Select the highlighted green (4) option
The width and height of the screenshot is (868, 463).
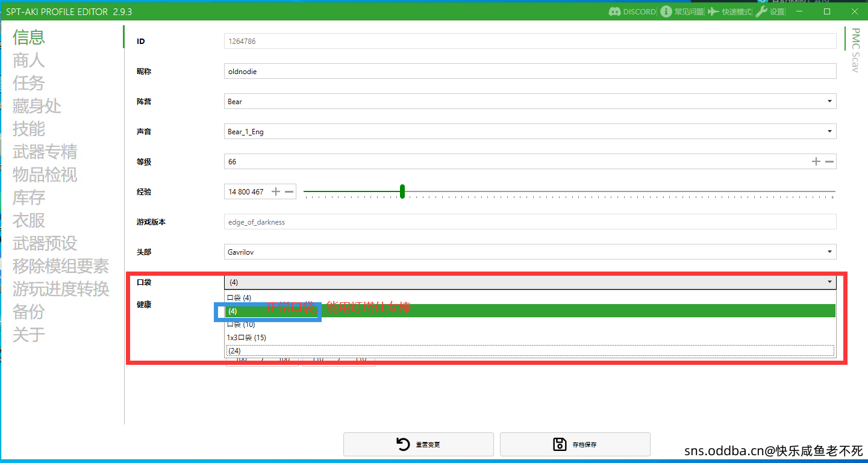click(531, 311)
